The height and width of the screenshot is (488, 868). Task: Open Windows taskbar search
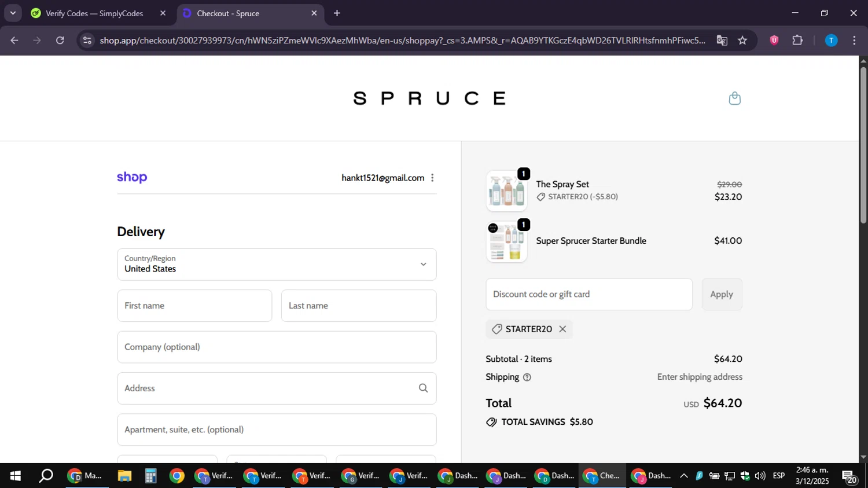coord(46,476)
